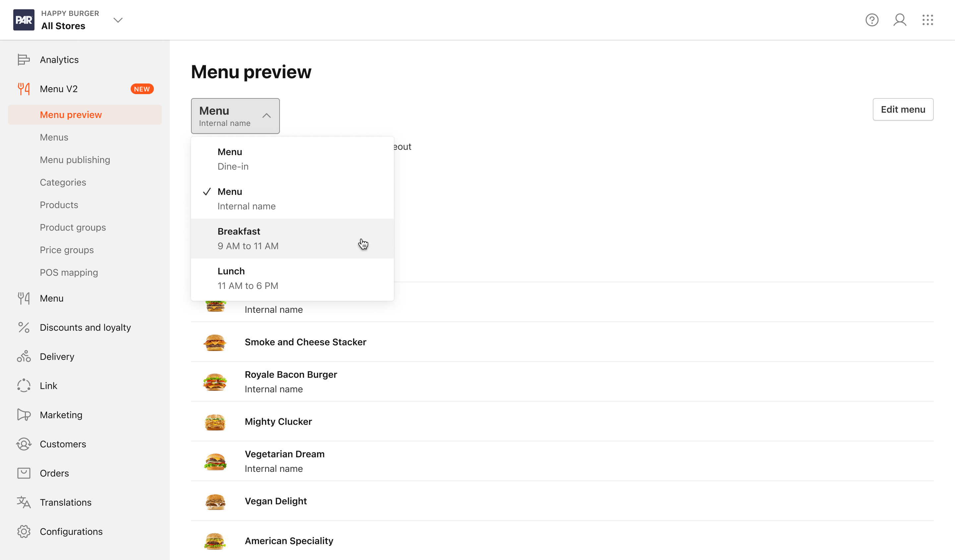Click the Smoke and Cheese Stacker burger thumbnail
This screenshot has width=955, height=560.
pos(215,342)
